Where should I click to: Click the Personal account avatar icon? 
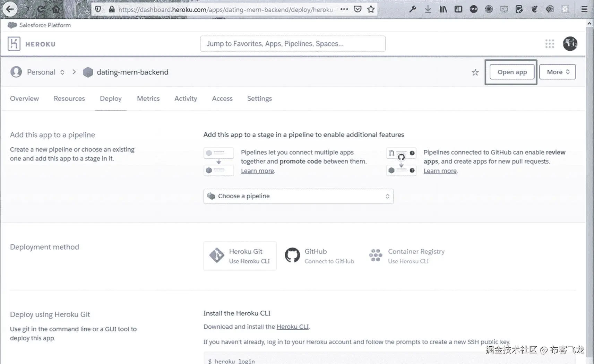click(x=16, y=72)
